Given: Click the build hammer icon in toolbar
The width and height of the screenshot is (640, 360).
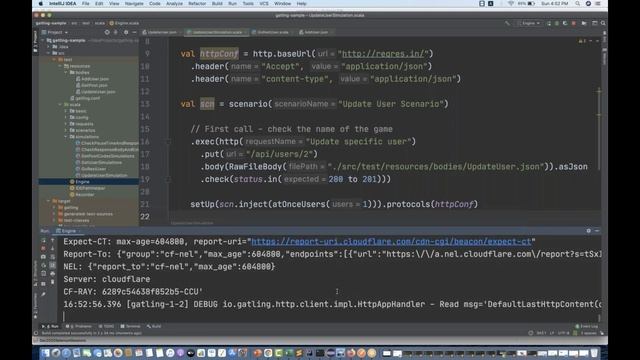Looking at the screenshot, I should tap(507, 23).
